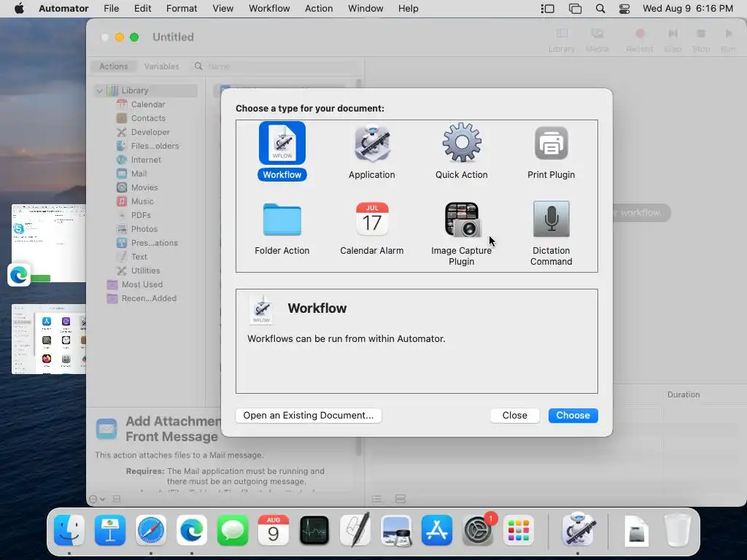Open Preview app in the Dock

[x=396, y=531]
